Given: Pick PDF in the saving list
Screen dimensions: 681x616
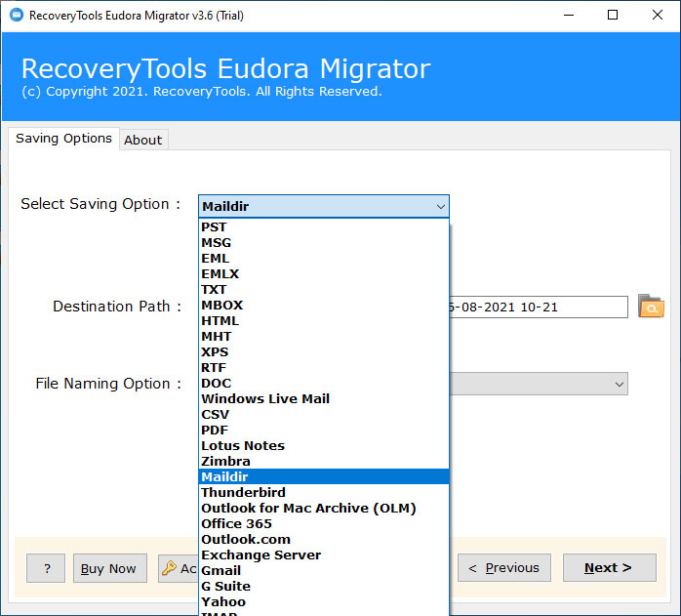Looking at the screenshot, I should [324, 431].
